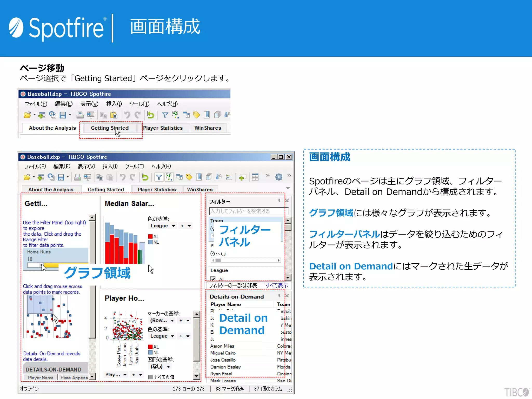Click the Team column header in Details-on-Demand

click(283, 304)
